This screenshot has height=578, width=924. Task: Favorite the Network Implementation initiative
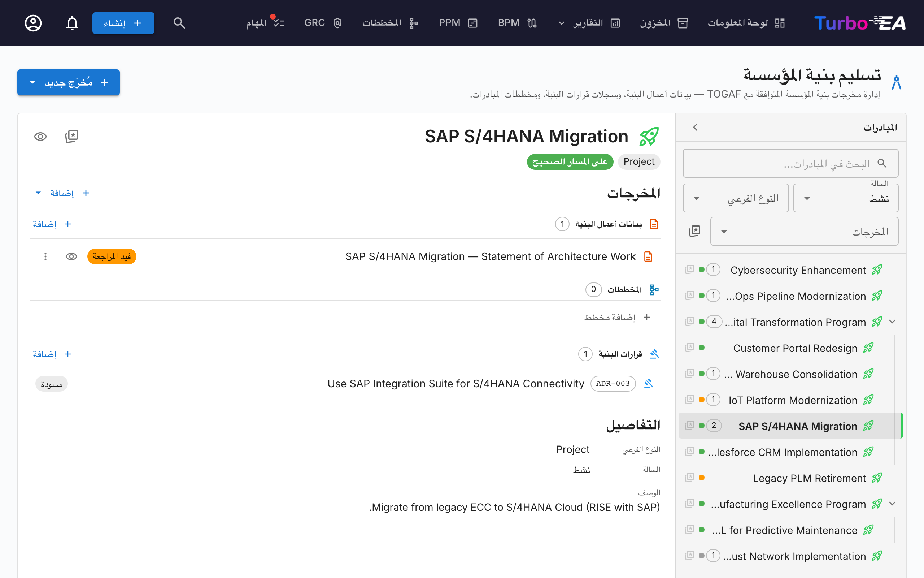pos(689,556)
